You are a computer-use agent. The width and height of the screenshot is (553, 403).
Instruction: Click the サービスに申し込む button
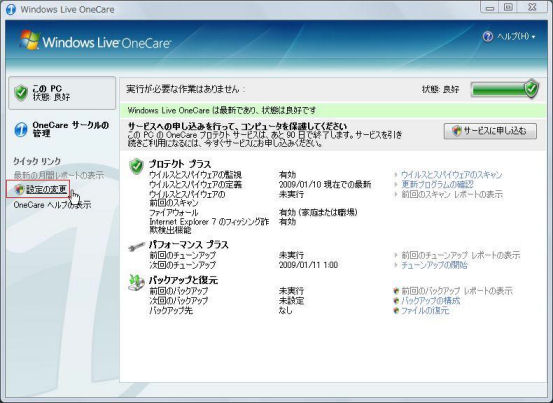pyautogui.click(x=490, y=131)
